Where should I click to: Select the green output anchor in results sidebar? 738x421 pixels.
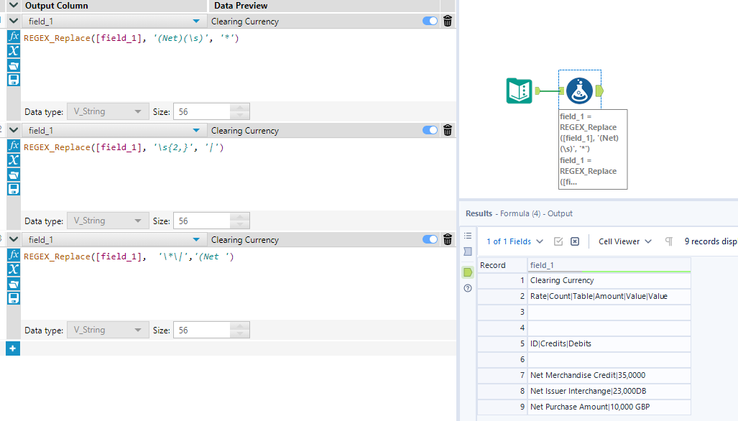468,272
